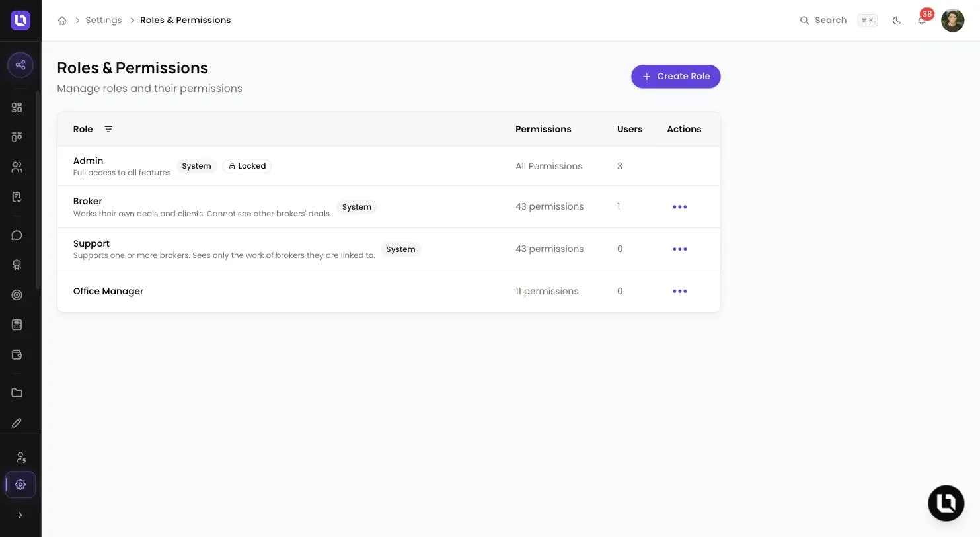
Task: Click the Roles & Permissions breadcrumb
Action: (x=186, y=21)
